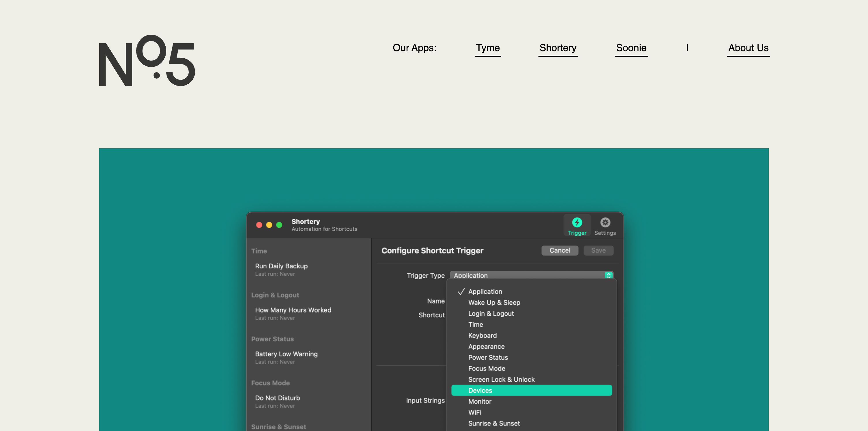Click the Login & Logout sidebar header
This screenshot has height=431, width=868.
(275, 295)
